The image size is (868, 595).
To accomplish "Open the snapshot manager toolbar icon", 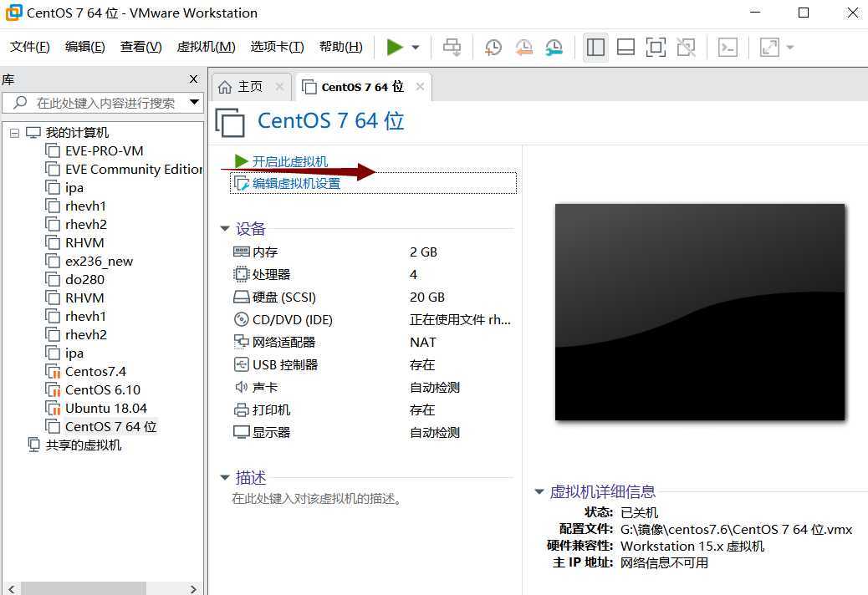I will coord(554,47).
